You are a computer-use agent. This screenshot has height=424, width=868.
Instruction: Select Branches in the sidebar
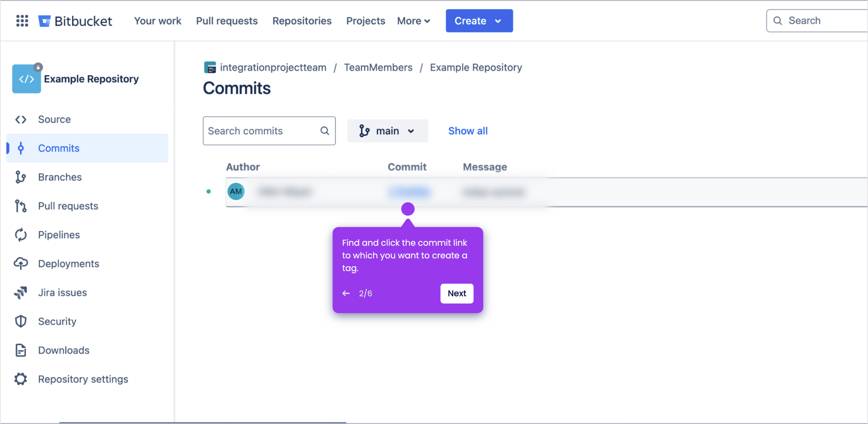[87, 177]
